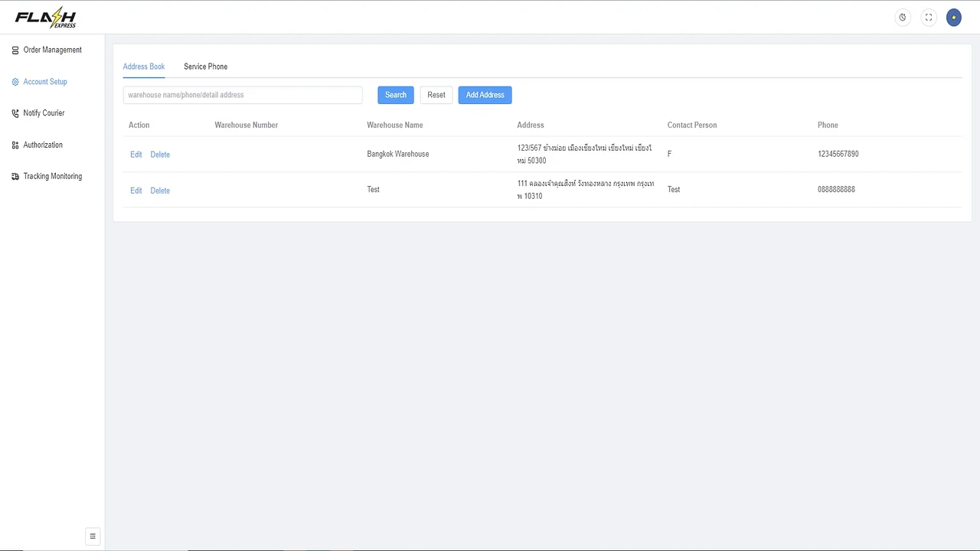Select the Notify Courier phone icon
The height and width of the screenshot is (551, 980).
pos(15,112)
